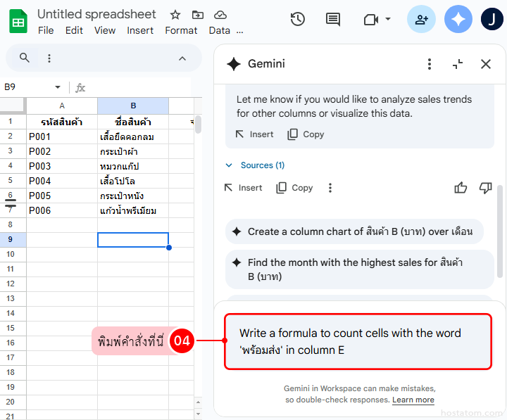The image size is (507, 420).
Task: Collapse the Sources (1) section
Action: [x=228, y=165]
